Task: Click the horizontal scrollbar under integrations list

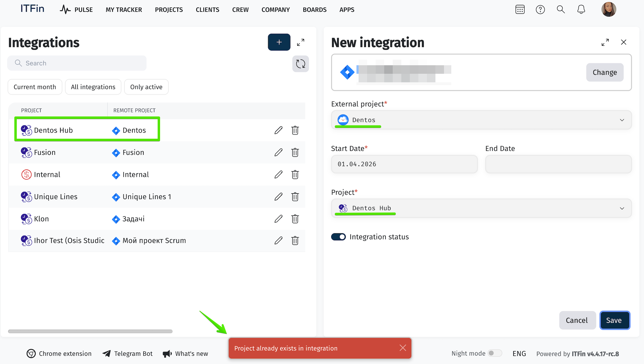Action: [x=90, y=331]
